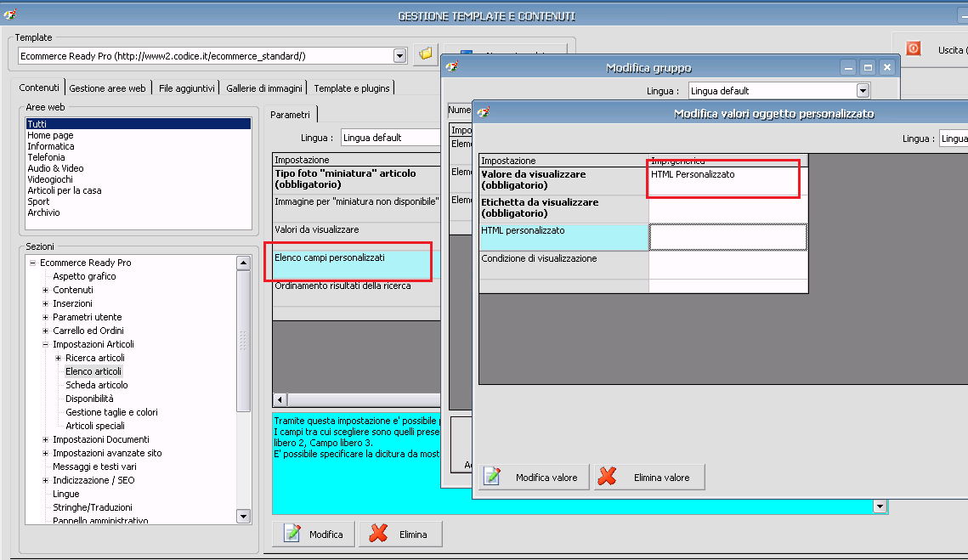Select Articoli speciali tree item
Screen dimensions: 968x560
(x=95, y=426)
